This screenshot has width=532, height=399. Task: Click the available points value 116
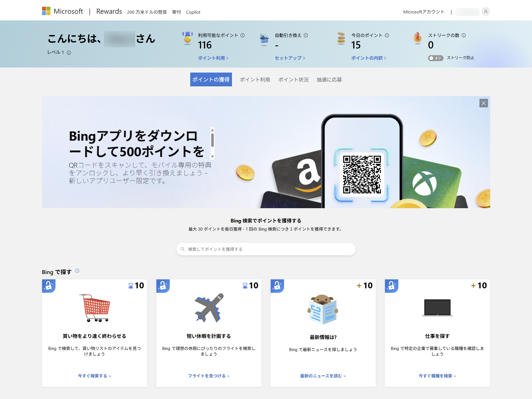click(x=205, y=45)
